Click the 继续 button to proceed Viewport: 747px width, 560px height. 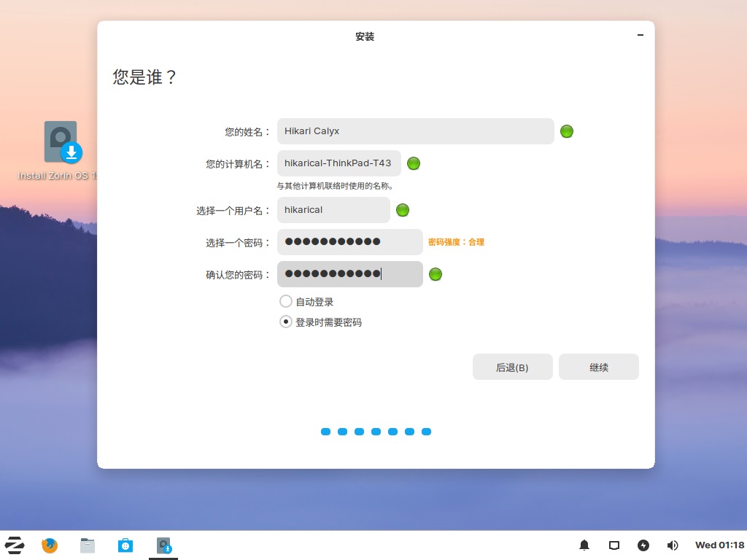[x=598, y=367]
